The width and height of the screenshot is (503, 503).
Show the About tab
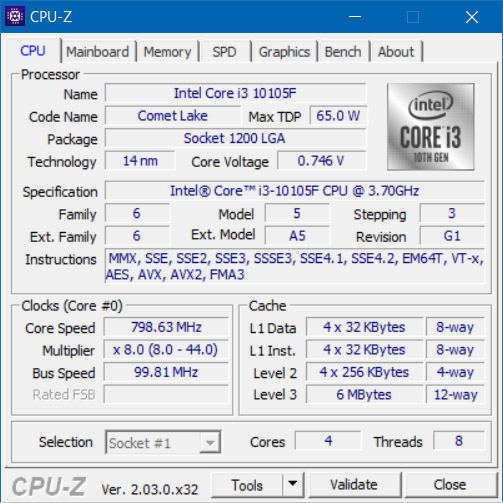(x=396, y=52)
